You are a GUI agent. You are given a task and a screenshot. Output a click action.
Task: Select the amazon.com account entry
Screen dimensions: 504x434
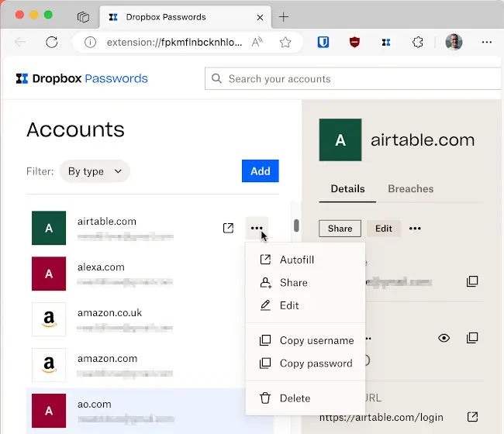[150, 365]
